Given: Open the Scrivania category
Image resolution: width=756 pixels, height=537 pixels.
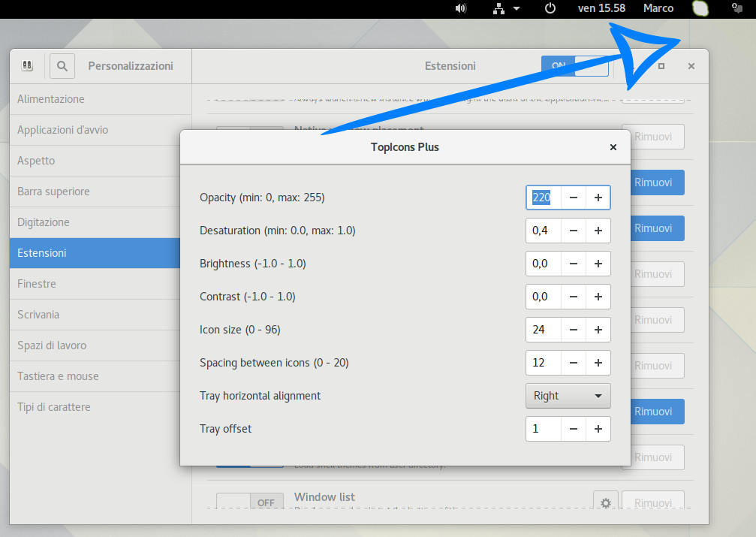Looking at the screenshot, I should (95, 315).
